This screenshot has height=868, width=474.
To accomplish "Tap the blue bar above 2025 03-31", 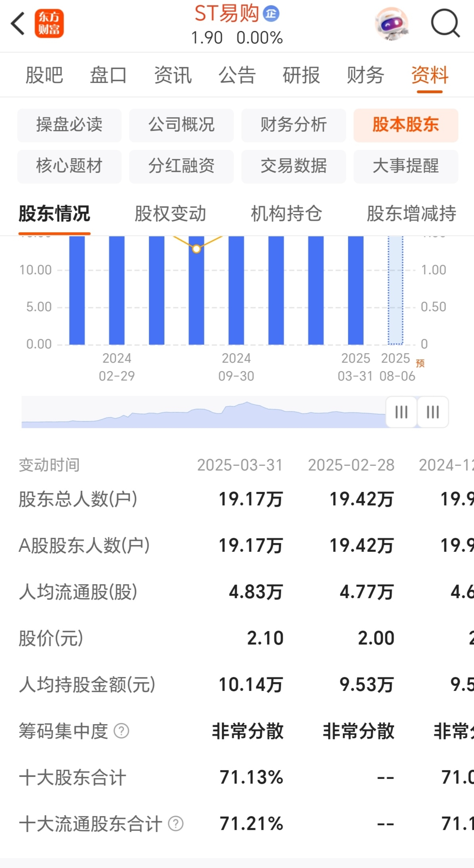I will click(x=356, y=290).
